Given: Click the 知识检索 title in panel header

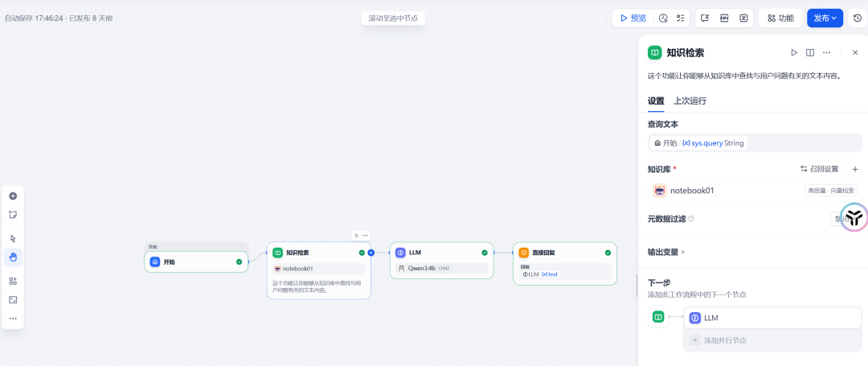Looking at the screenshot, I should click(x=686, y=52).
